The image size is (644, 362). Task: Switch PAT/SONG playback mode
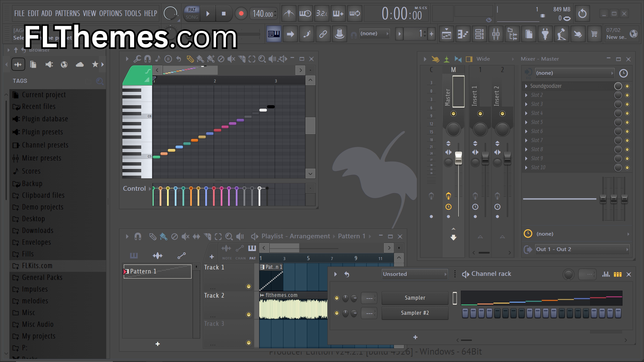[192, 13]
